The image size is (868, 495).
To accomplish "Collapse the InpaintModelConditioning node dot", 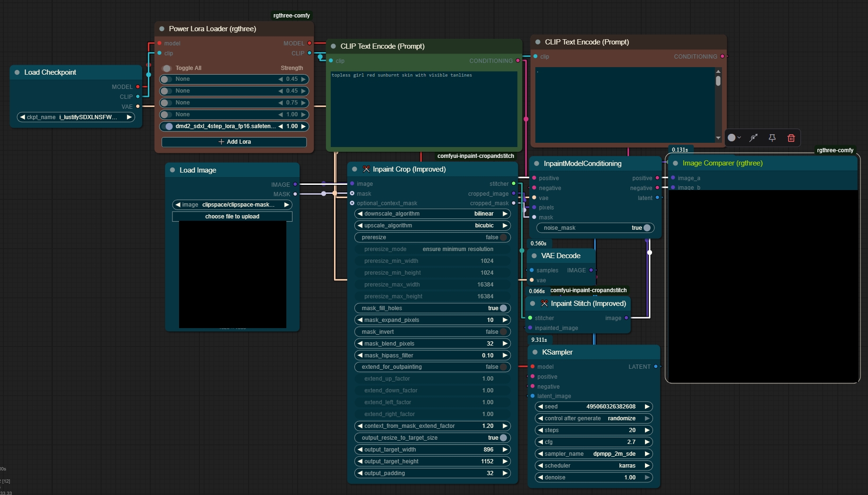I will click(x=536, y=164).
